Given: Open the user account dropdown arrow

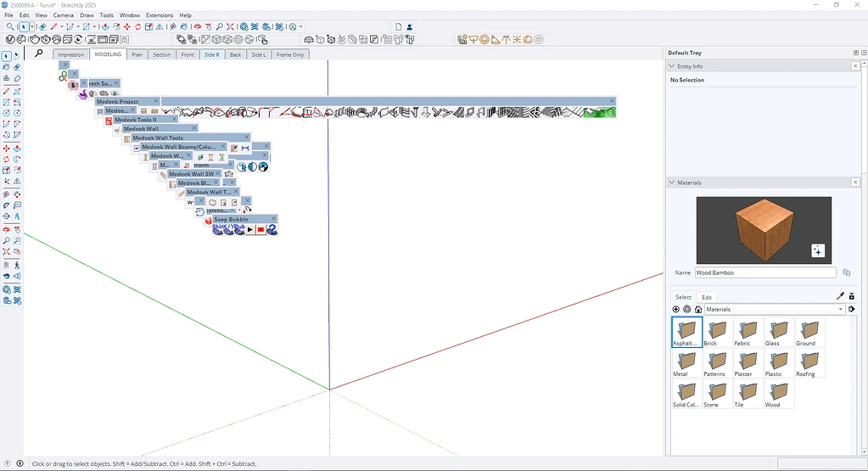Looking at the screenshot, I should (300, 26).
